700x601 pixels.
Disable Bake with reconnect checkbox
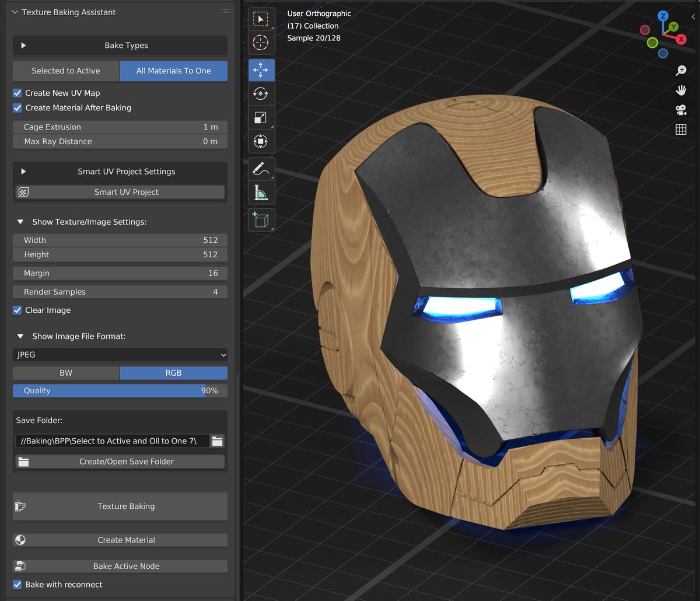coord(17,584)
